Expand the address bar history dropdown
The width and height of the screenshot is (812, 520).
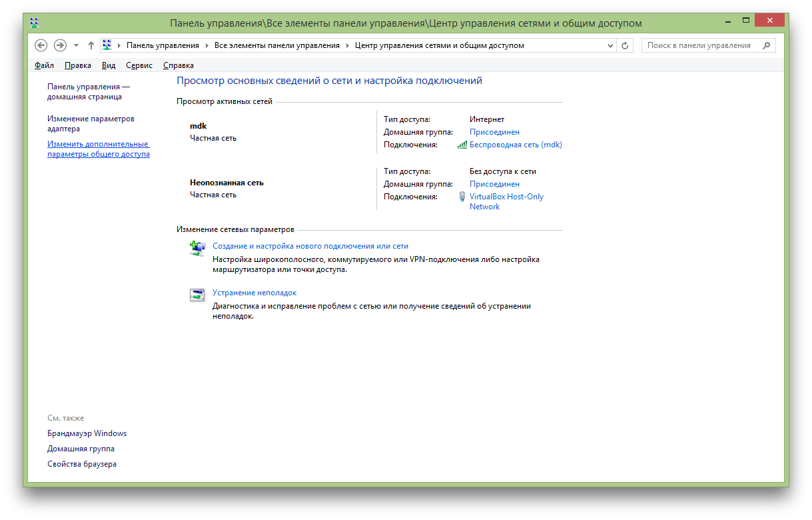click(610, 45)
